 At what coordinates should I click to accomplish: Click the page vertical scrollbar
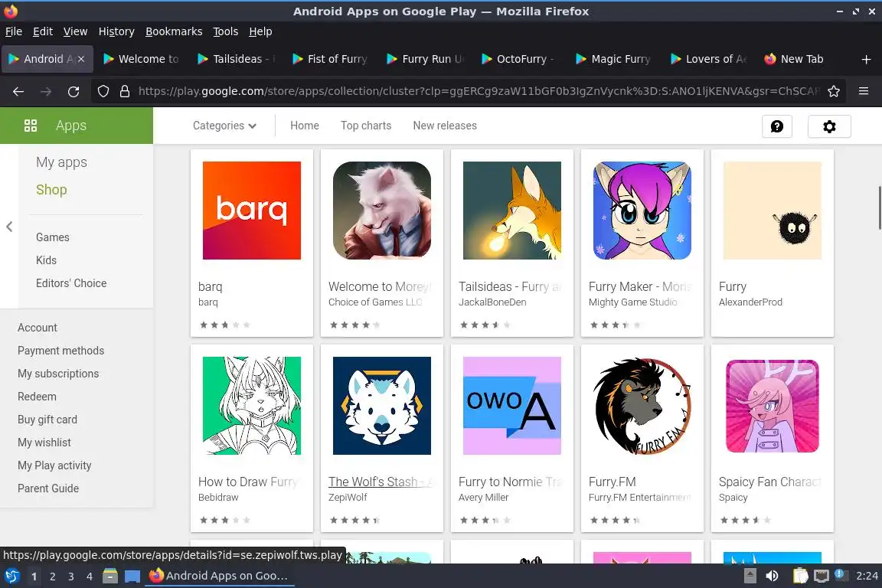[x=879, y=208]
